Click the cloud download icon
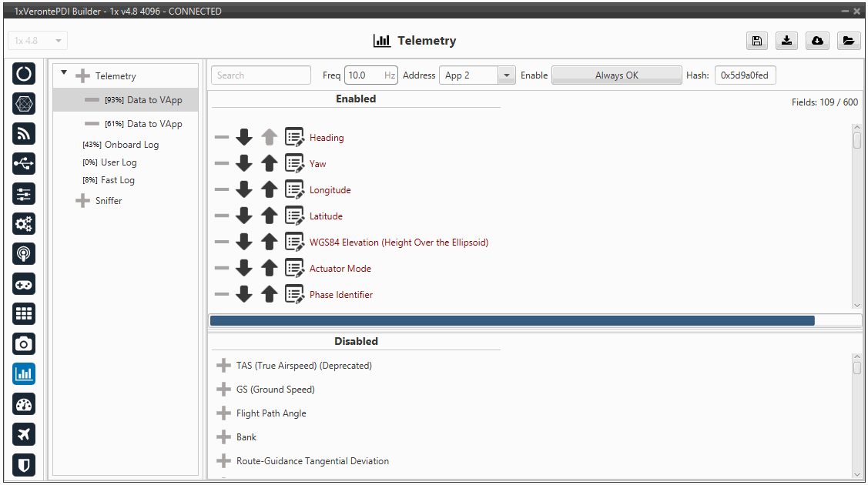The width and height of the screenshot is (868, 485). click(x=817, y=41)
